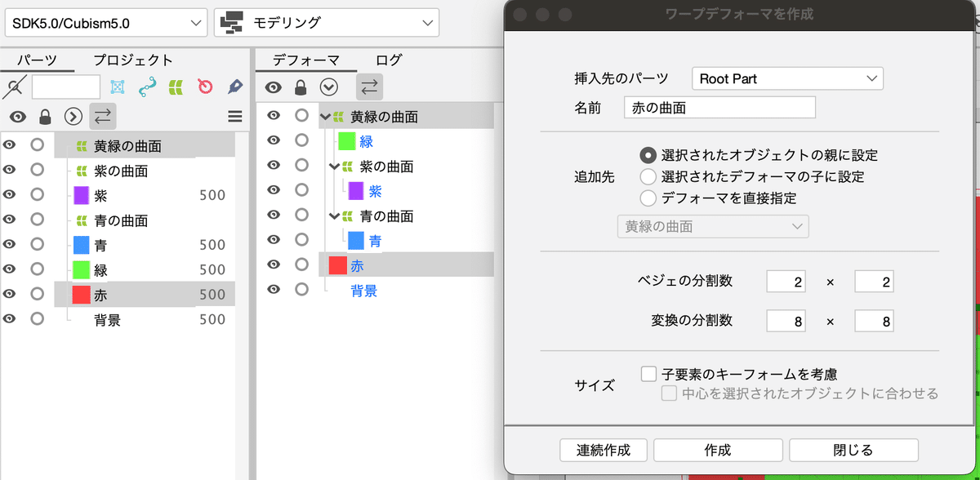Click the glue icon in parts toolbar
This screenshot has height=480, width=980.
(x=146, y=87)
